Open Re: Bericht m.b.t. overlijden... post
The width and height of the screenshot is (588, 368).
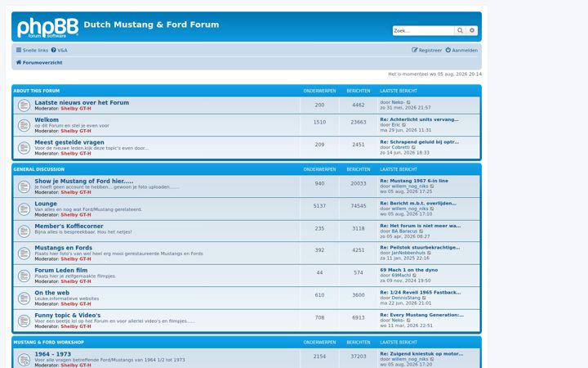point(418,203)
